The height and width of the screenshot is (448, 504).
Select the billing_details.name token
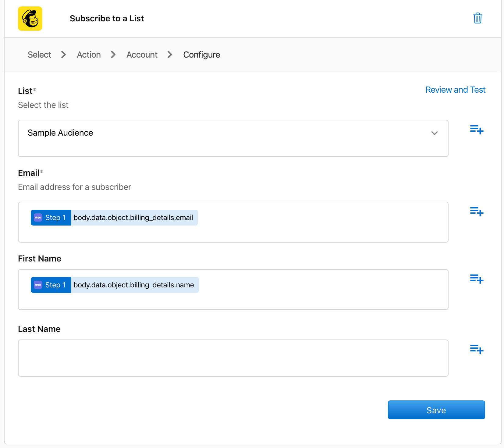(115, 285)
